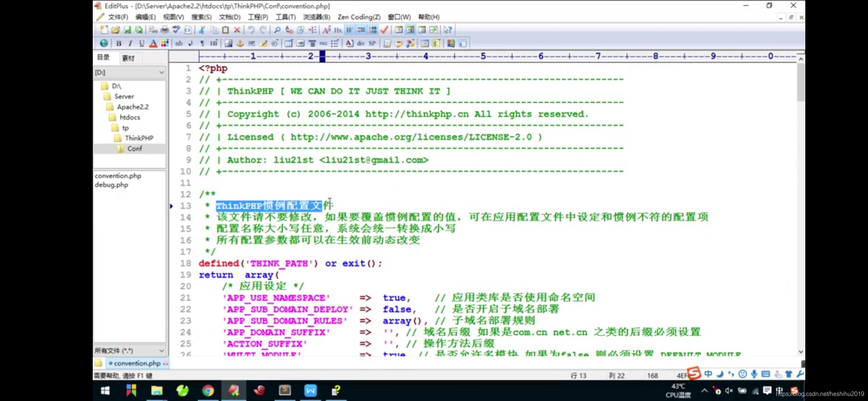Screen dimensions: 868x401
Task: Apply bold with the B icon
Action: [x=119, y=43]
